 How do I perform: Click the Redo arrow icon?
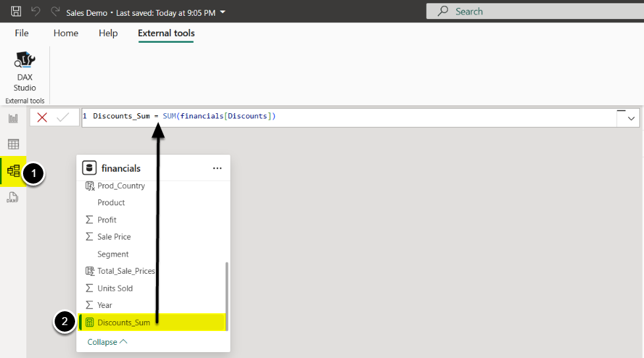click(x=55, y=11)
